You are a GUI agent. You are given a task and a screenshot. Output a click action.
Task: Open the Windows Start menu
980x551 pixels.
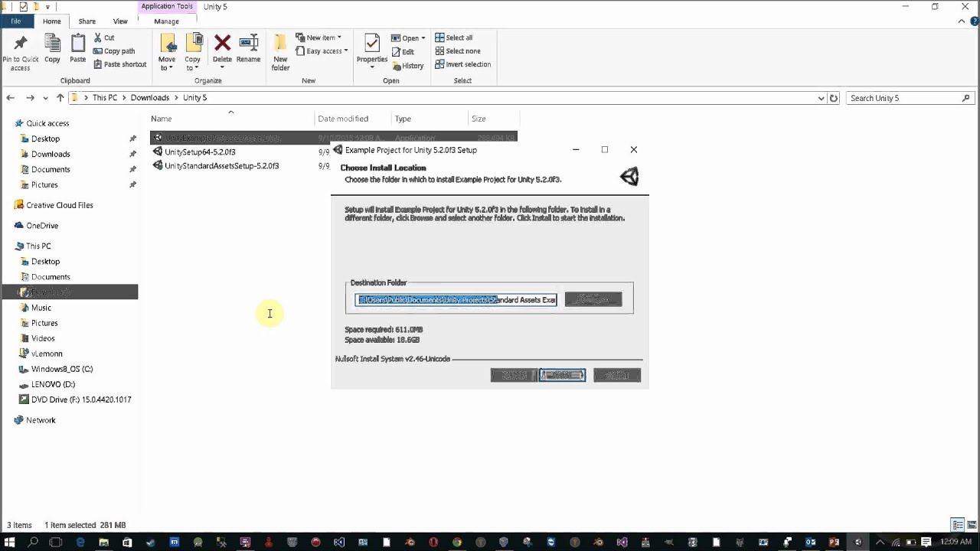10,542
